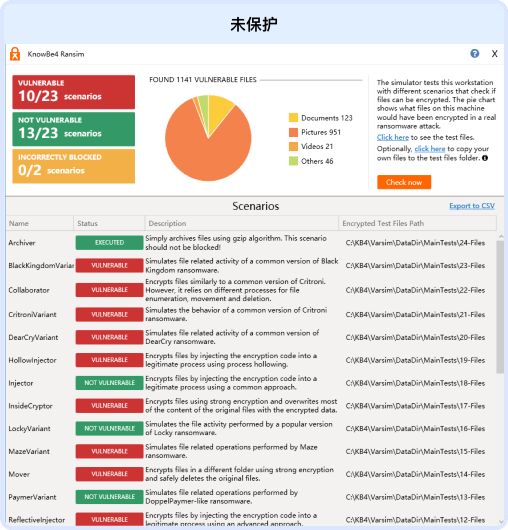Click the Videos legend swatch

coord(293,146)
